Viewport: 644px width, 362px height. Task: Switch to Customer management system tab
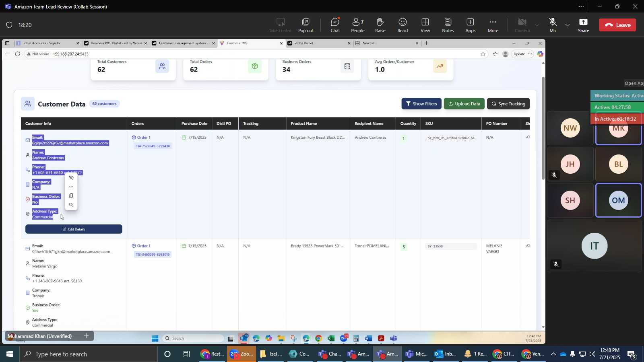click(x=183, y=43)
